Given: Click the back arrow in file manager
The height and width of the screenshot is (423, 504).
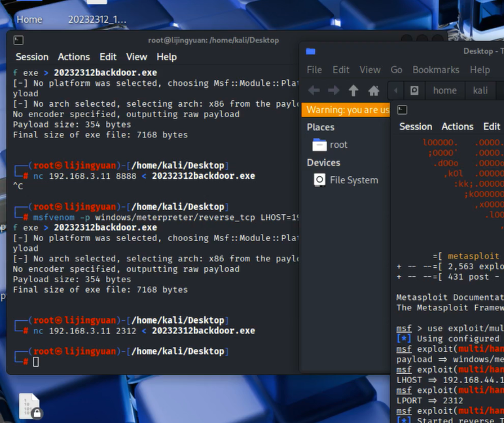Looking at the screenshot, I should click(314, 90).
